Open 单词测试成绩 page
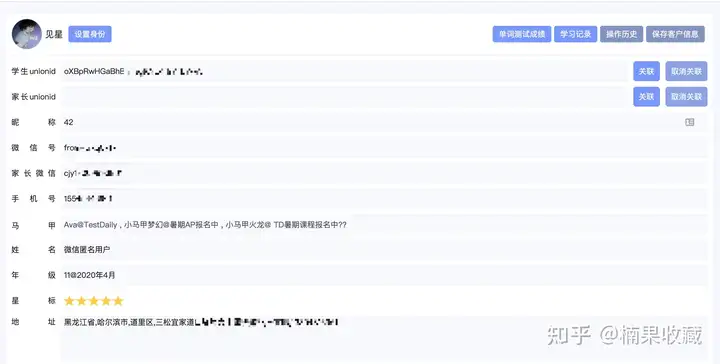Image resolution: width=720 pixels, height=364 pixels. pos(522,34)
